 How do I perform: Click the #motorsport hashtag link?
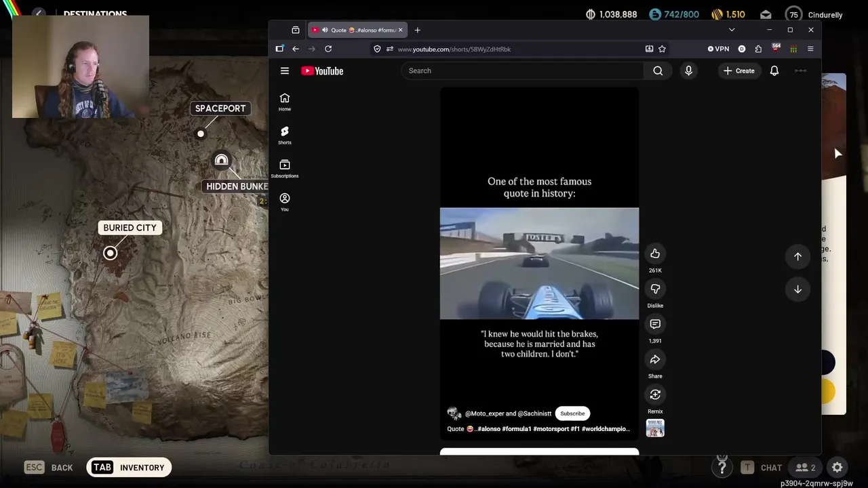551,428
